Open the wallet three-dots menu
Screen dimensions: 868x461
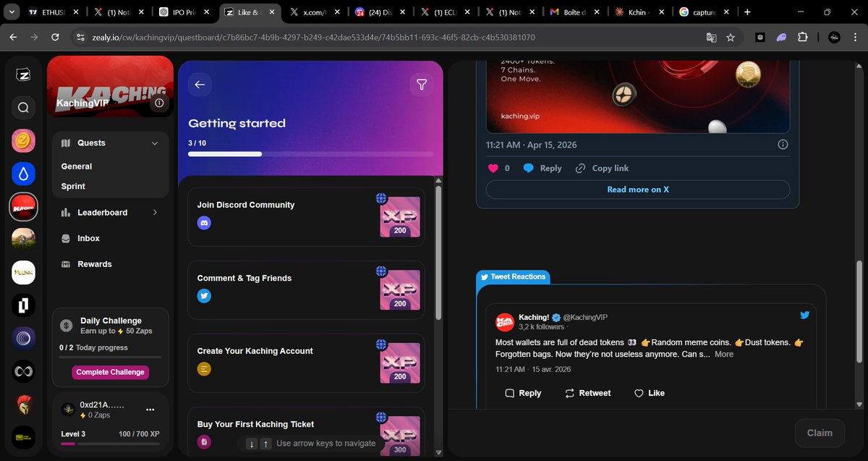[150, 410]
